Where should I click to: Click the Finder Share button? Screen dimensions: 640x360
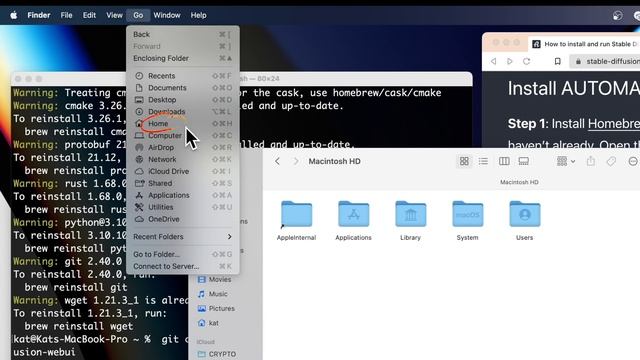[591, 161]
